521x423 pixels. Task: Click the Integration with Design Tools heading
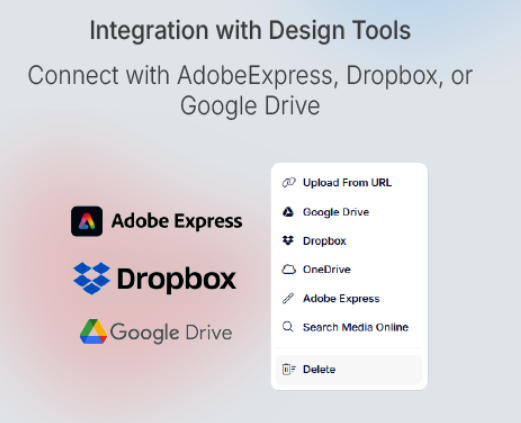(250, 31)
